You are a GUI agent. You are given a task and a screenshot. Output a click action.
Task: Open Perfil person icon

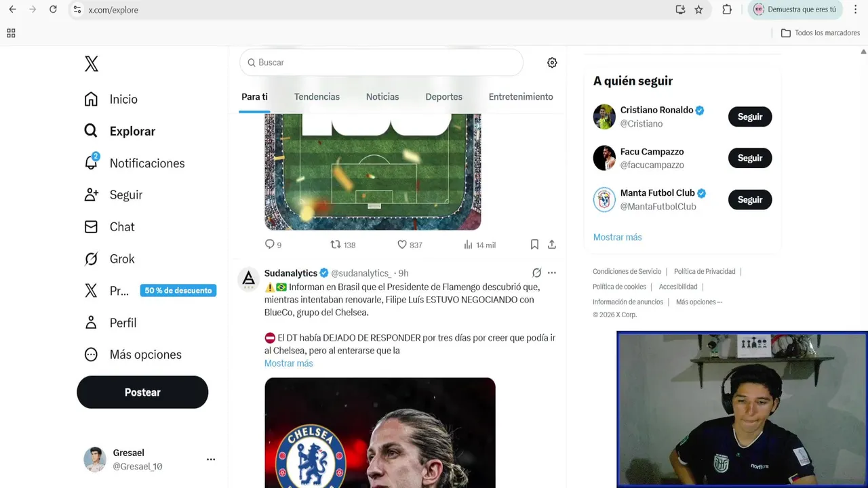pyautogui.click(x=91, y=323)
